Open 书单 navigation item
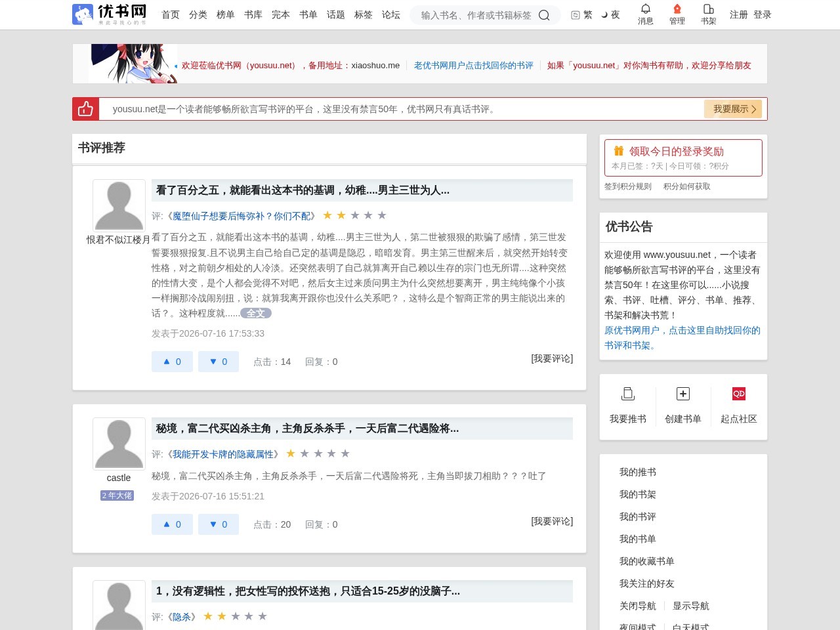The image size is (840, 630). tap(308, 14)
